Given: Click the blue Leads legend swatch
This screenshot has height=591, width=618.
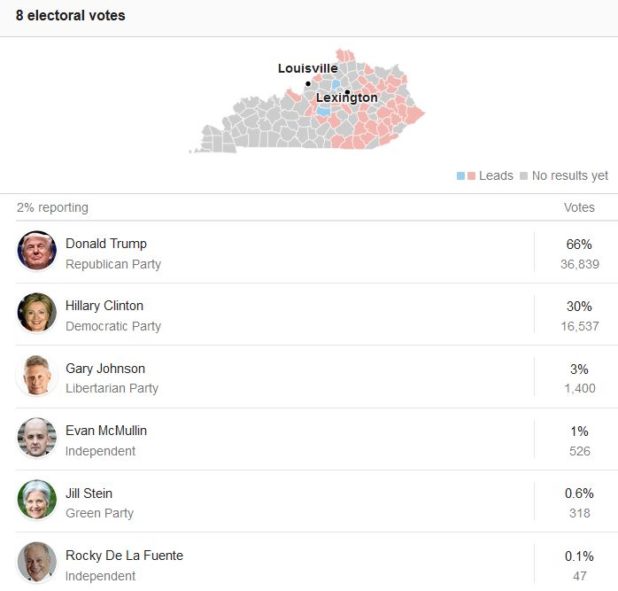Looking at the screenshot, I should (460, 176).
